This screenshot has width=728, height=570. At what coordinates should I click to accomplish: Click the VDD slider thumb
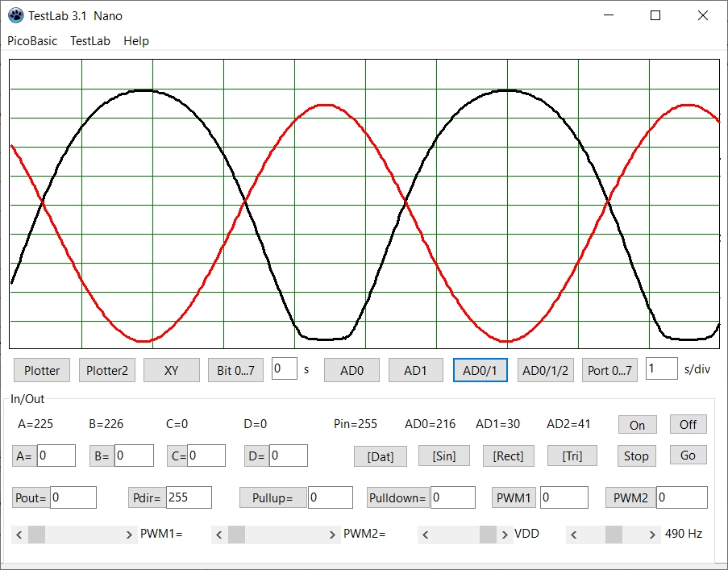tap(488, 534)
